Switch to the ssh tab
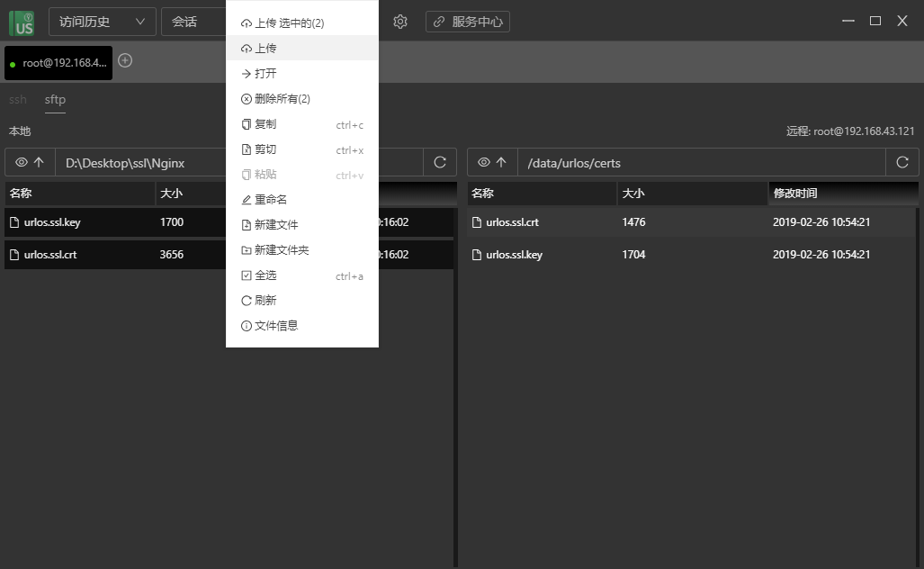Viewport: 924px width, 569px height. click(18, 99)
